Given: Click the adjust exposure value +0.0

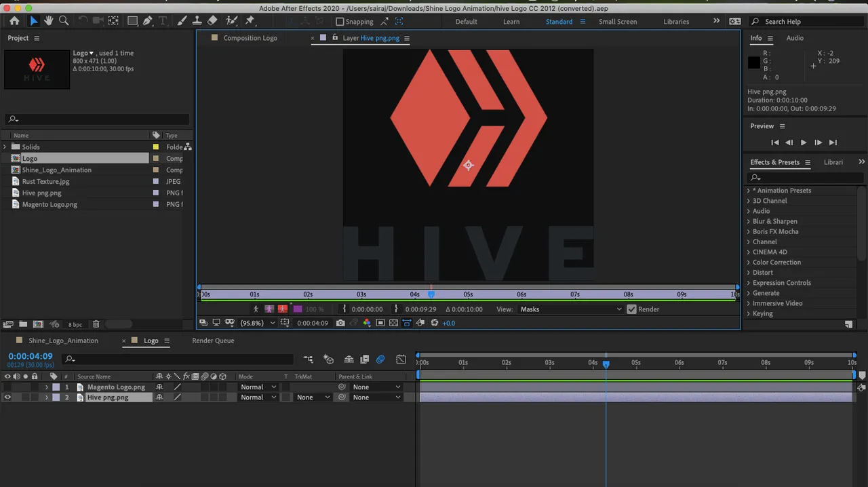Looking at the screenshot, I should [449, 323].
